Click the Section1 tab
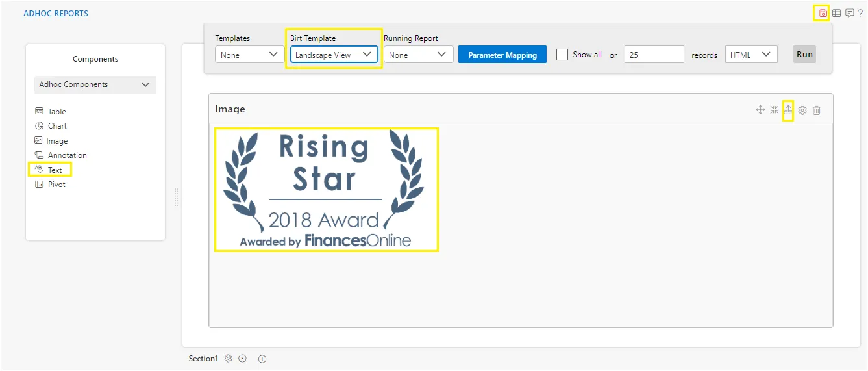Image resolution: width=868 pixels, height=371 pixels. tap(203, 359)
